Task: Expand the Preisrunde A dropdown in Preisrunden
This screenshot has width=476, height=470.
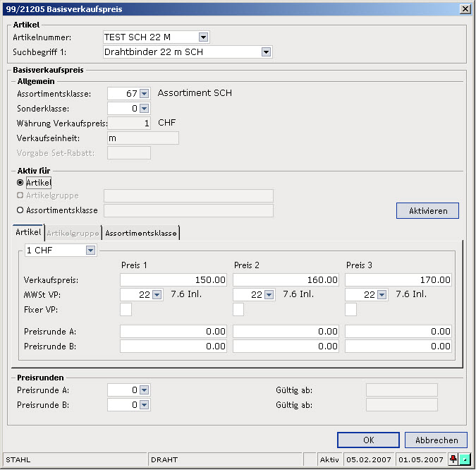Action: [x=144, y=390]
